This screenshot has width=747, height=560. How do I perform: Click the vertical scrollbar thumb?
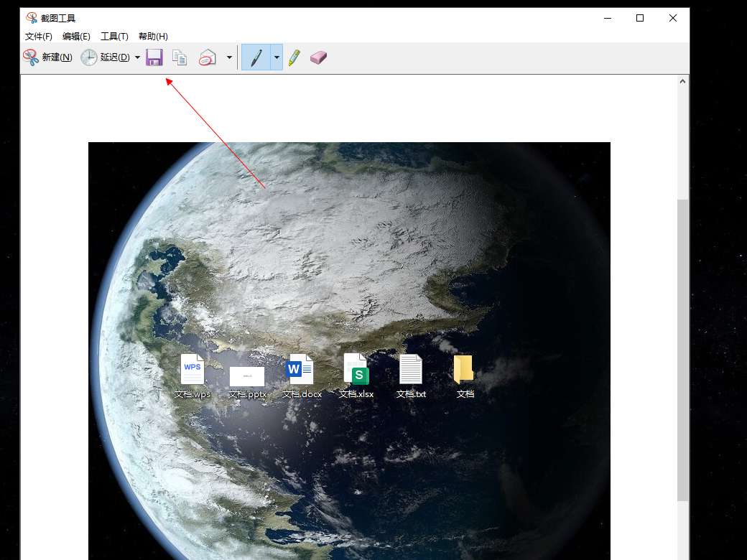(x=682, y=350)
